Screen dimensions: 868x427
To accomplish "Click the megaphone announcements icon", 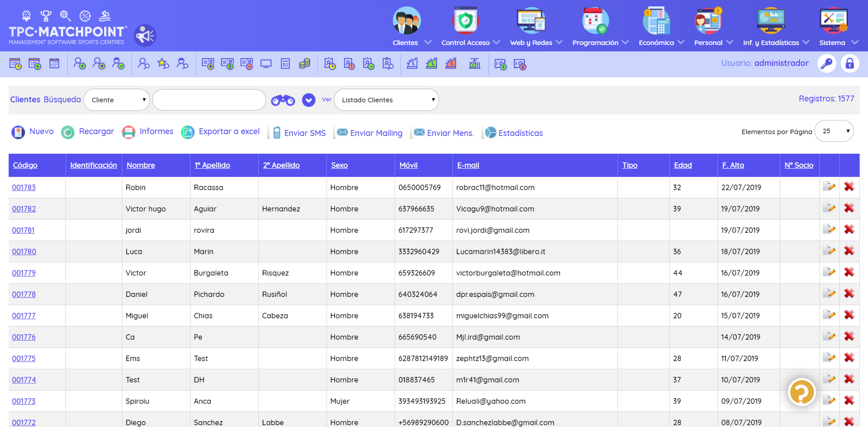I will point(145,35).
